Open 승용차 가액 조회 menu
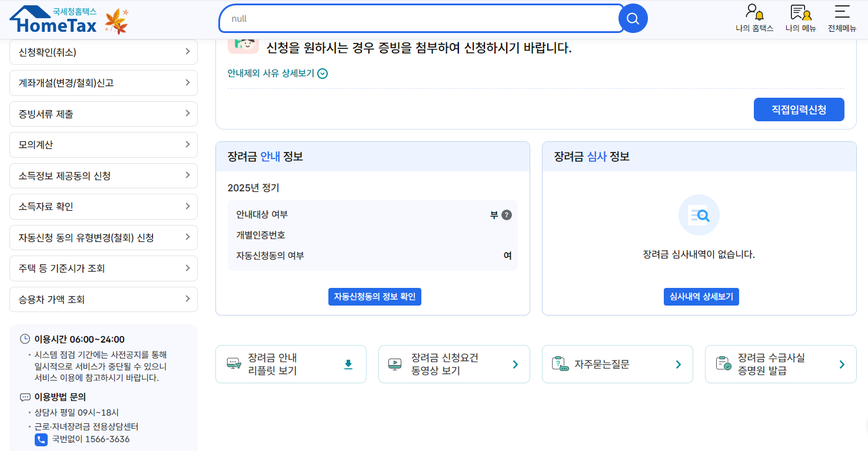The height and width of the screenshot is (451, 868). point(104,299)
